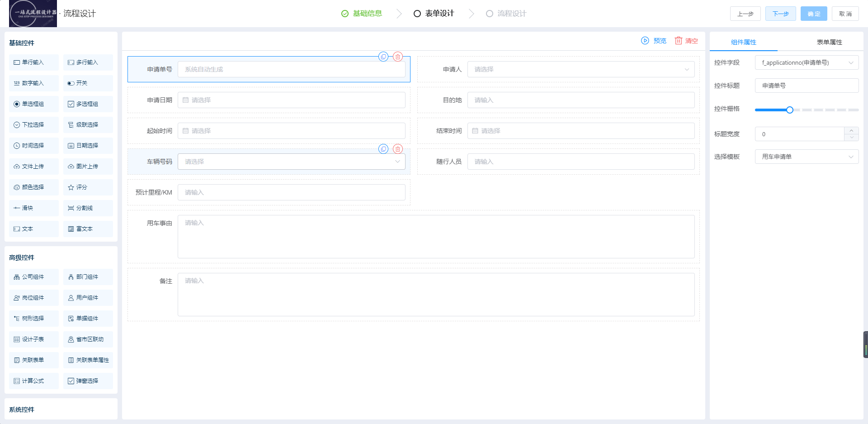Viewport: 868px width, 424px height.
Task: Choose the 单据组件 control
Action: coord(88,319)
